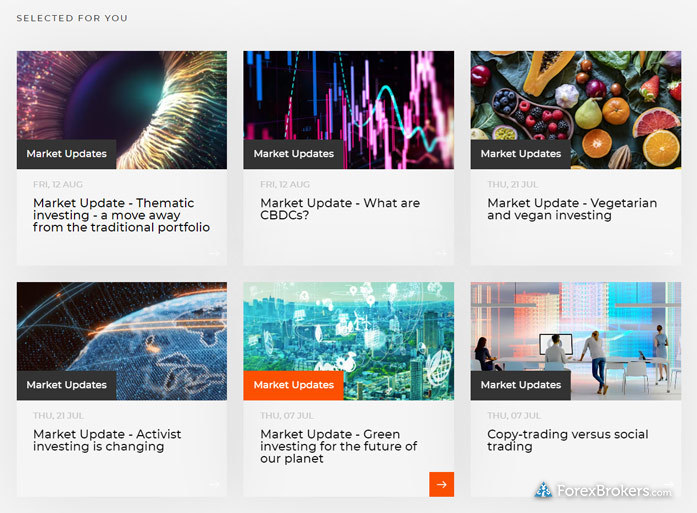
Task: Click THU, 21 JUL date on Vegetarian card
Action: point(513,184)
